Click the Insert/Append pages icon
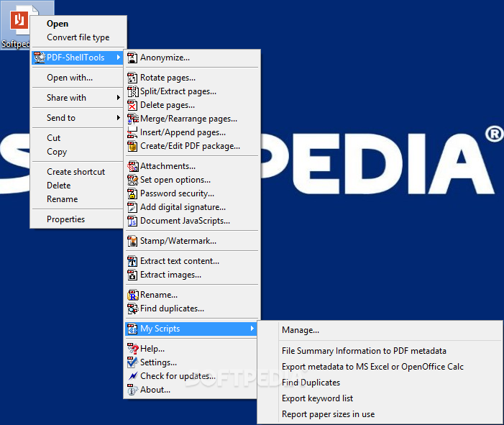The image size is (504, 425). 132,133
